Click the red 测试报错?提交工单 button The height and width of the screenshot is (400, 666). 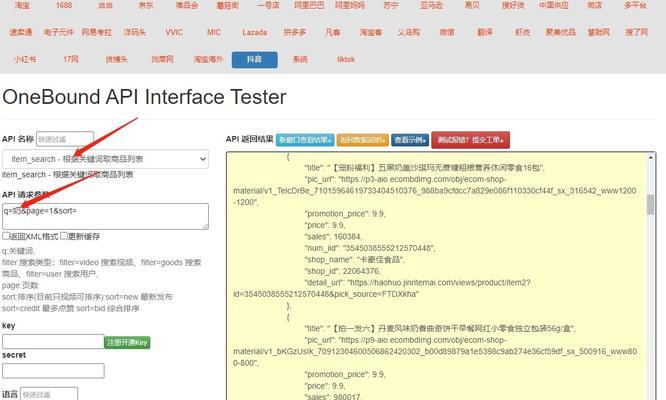click(x=471, y=140)
